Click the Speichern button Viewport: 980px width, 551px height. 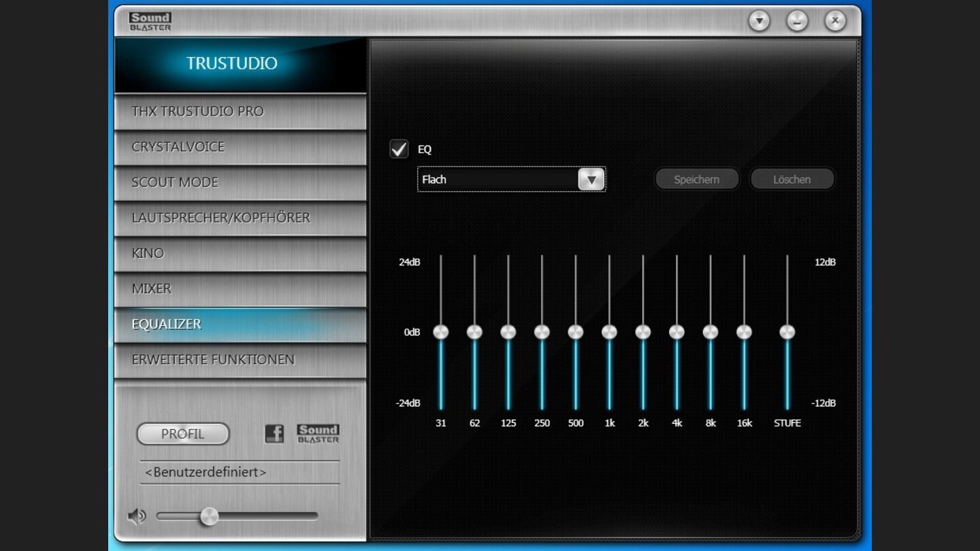pos(697,180)
